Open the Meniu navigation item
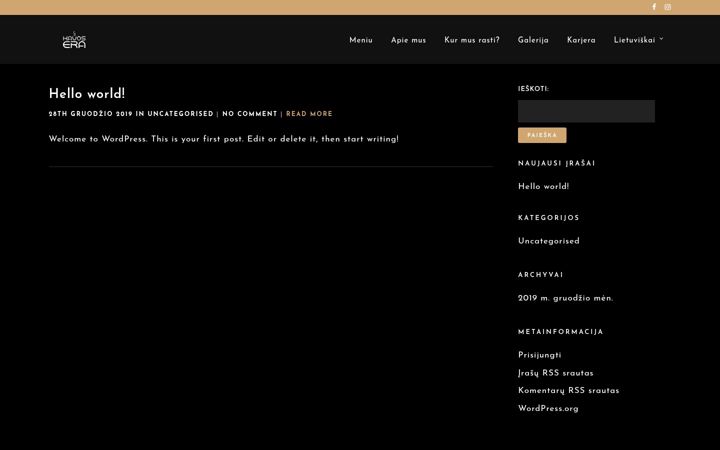This screenshot has height=450, width=720. tap(361, 40)
